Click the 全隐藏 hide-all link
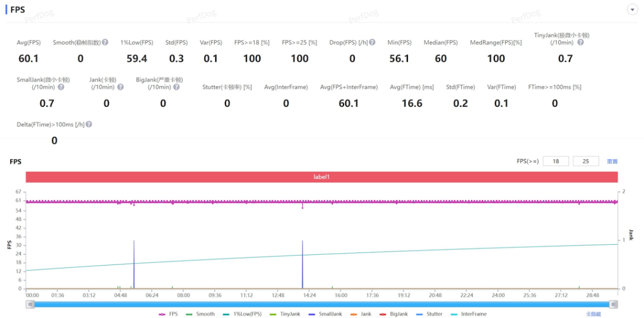Viewport: 644px width, 318px height. pos(593,314)
